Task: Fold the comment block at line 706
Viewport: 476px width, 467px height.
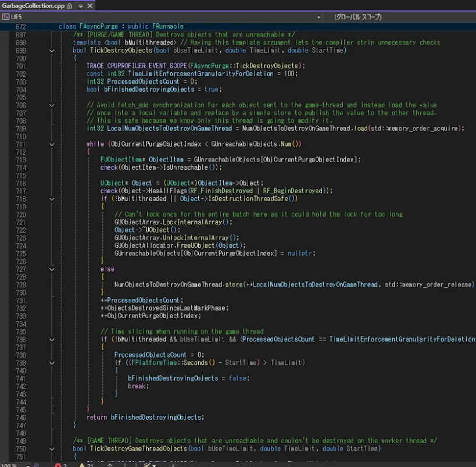Action: pos(52,105)
